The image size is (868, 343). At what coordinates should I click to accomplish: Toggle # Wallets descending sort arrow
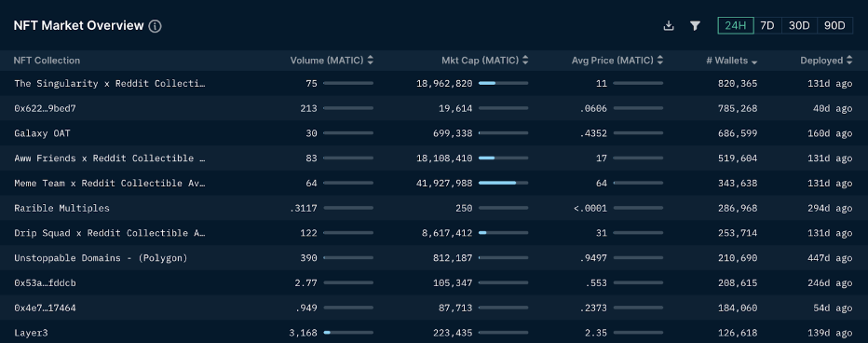[754, 62]
